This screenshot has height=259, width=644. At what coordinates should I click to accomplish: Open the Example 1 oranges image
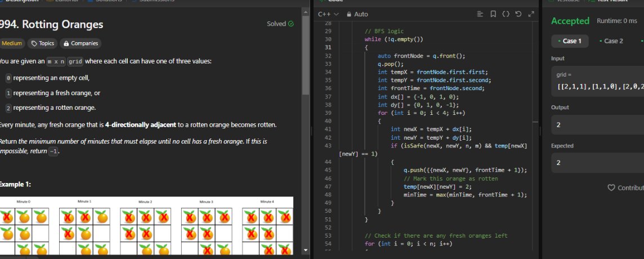(x=146, y=226)
